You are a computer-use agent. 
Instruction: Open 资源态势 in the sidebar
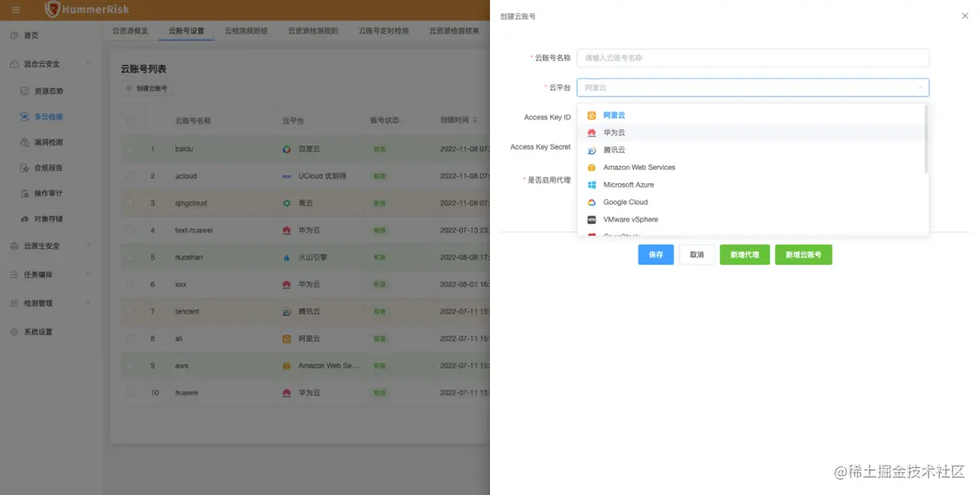point(51,91)
